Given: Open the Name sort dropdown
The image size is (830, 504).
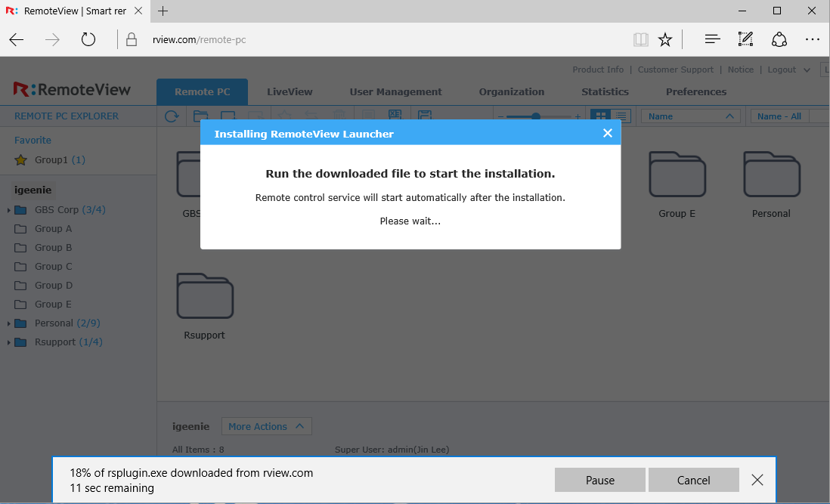Looking at the screenshot, I should [x=690, y=116].
